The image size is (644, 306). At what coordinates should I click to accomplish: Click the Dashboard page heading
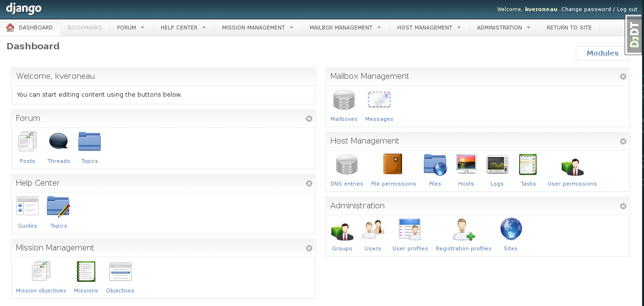pyautogui.click(x=33, y=46)
